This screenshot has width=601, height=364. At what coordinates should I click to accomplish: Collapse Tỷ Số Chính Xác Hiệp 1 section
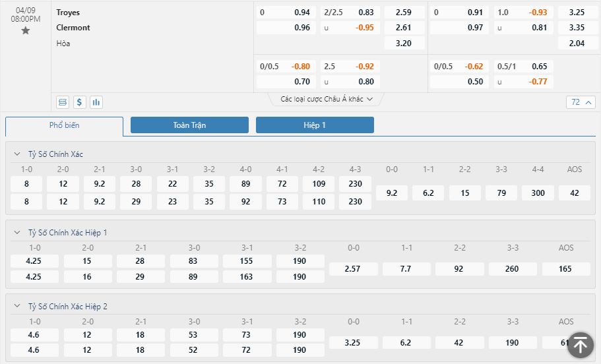pos(17,233)
